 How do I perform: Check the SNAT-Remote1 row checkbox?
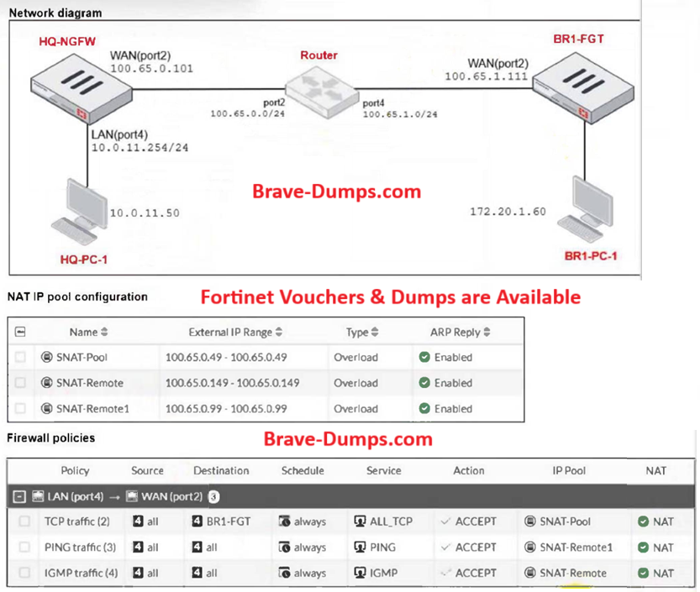20,409
